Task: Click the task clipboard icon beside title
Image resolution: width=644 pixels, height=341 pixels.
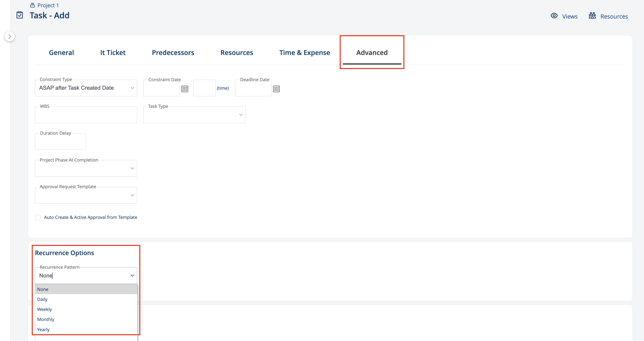Action: 20,15
